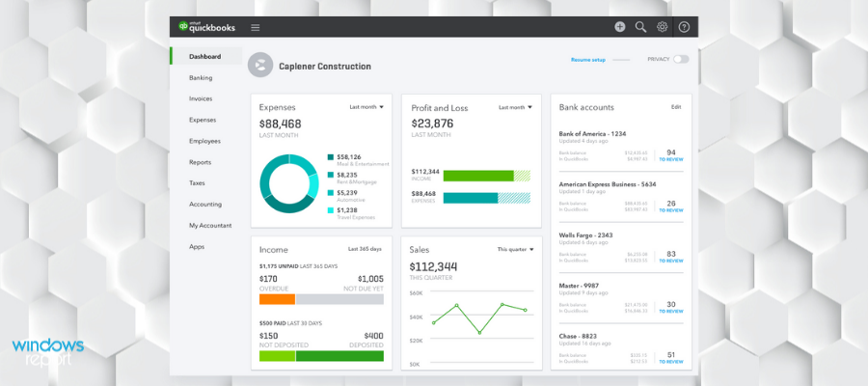The image size is (868, 386).
Task: Select Dashboard in the sidebar
Action: pyautogui.click(x=206, y=57)
